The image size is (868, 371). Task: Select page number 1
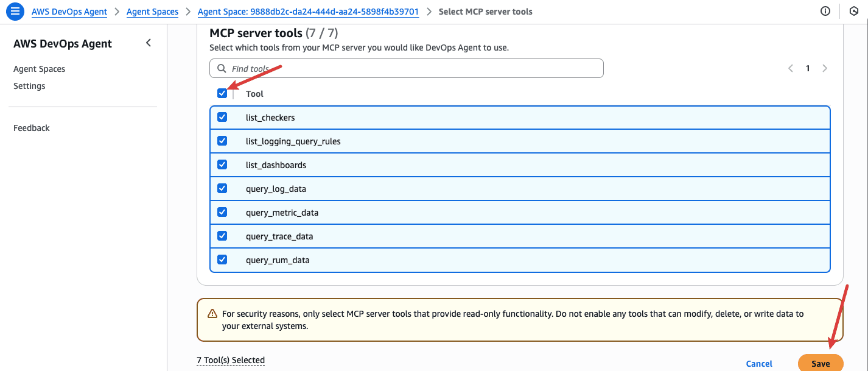tap(808, 68)
